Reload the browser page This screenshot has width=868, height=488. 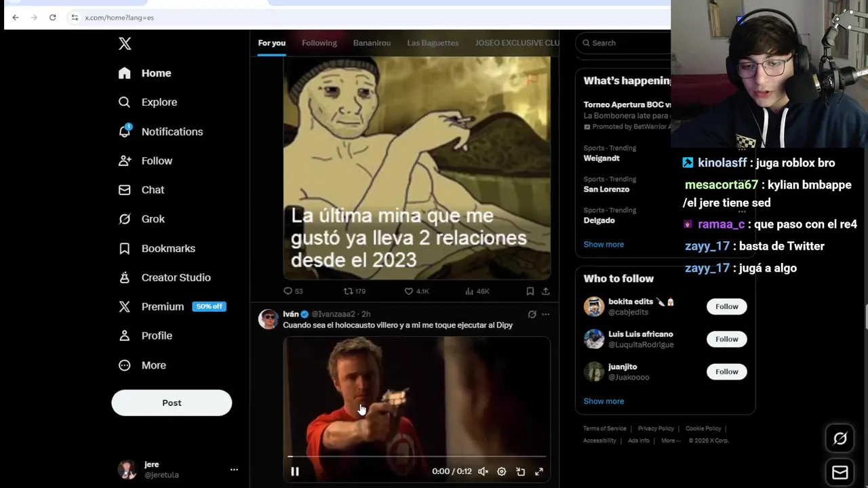[52, 17]
